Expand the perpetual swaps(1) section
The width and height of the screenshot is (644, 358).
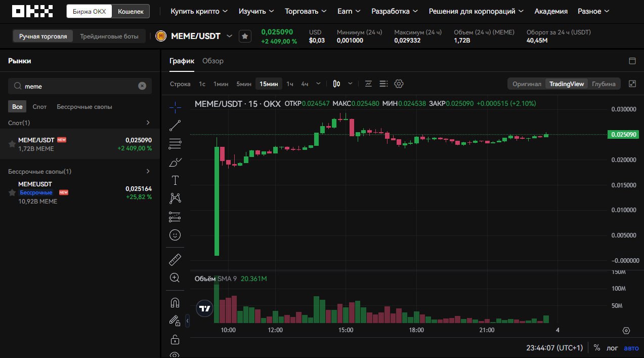148,171
